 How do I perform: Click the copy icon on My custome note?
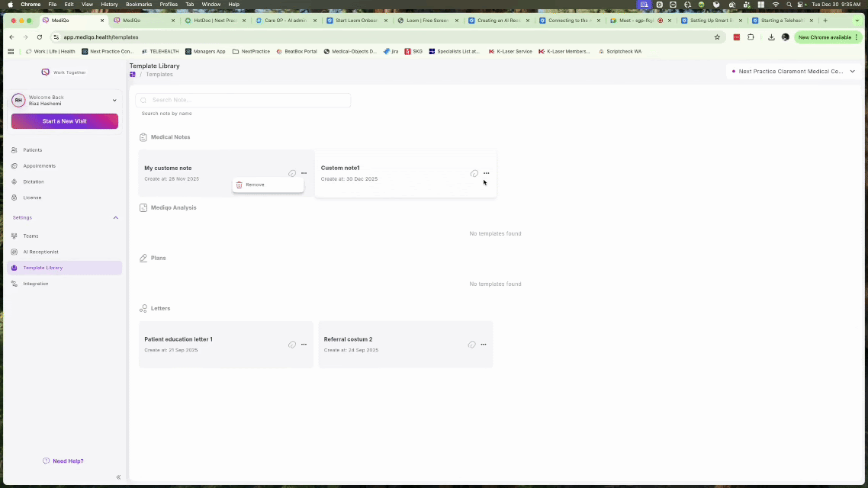pyautogui.click(x=291, y=174)
